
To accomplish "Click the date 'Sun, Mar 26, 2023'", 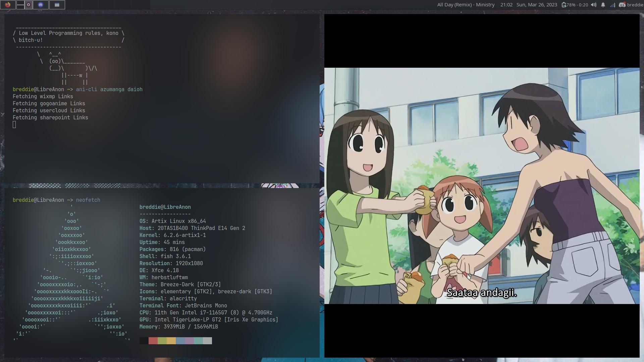I will (537, 5).
